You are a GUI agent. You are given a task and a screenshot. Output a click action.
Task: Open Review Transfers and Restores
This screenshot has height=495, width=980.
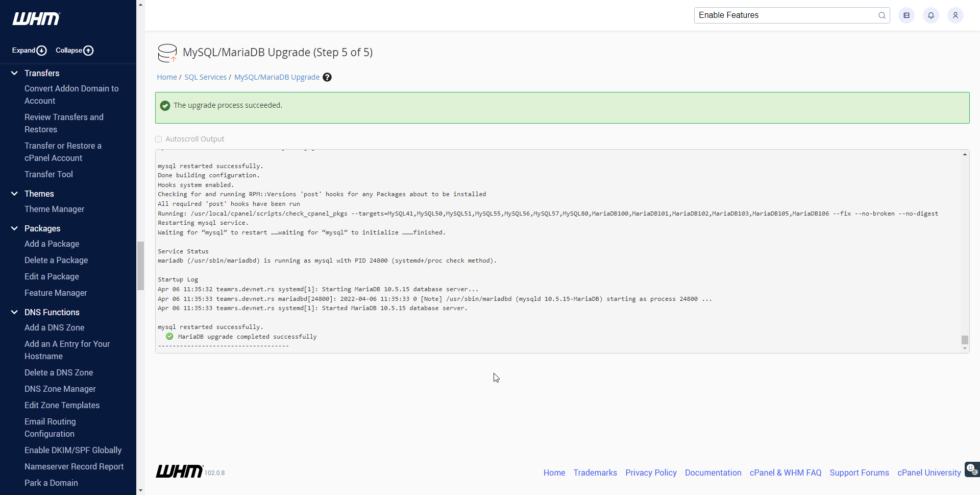coord(64,123)
